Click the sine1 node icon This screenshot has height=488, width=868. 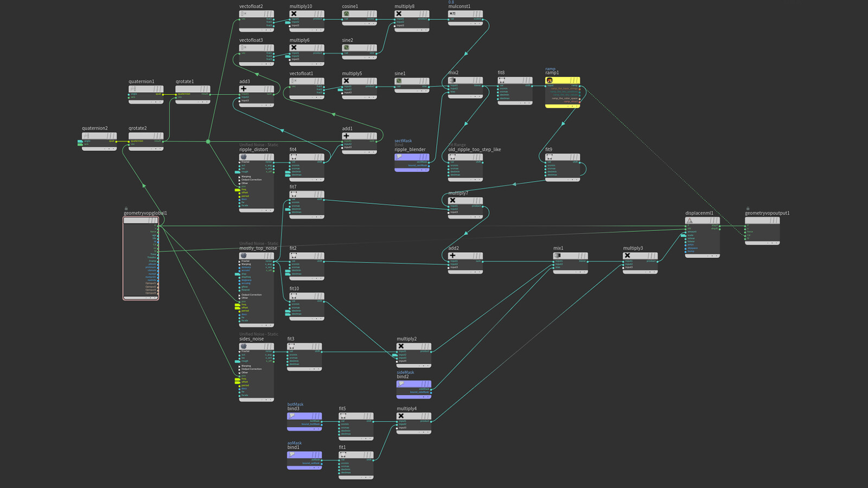point(399,81)
